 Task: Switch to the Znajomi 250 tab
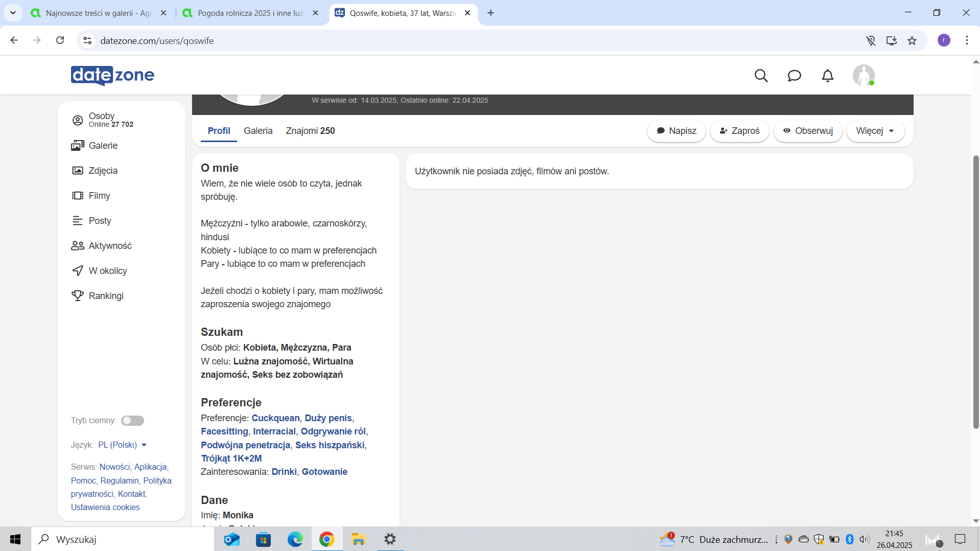tap(310, 131)
